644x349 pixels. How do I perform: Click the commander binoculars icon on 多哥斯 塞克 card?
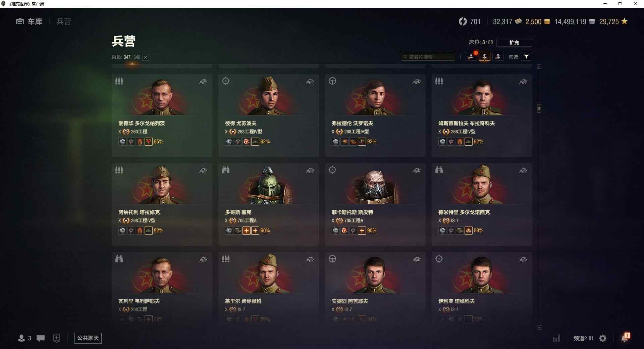(226, 170)
